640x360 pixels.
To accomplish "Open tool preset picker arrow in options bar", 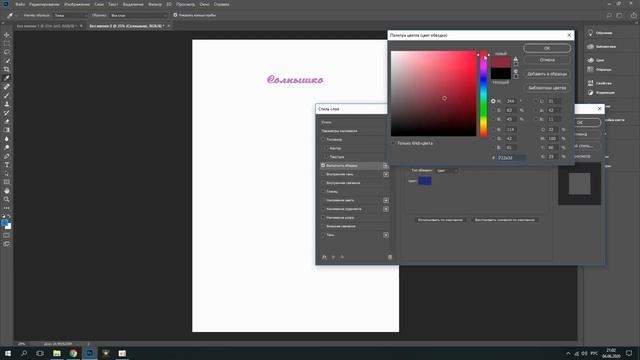I will (16, 16).
